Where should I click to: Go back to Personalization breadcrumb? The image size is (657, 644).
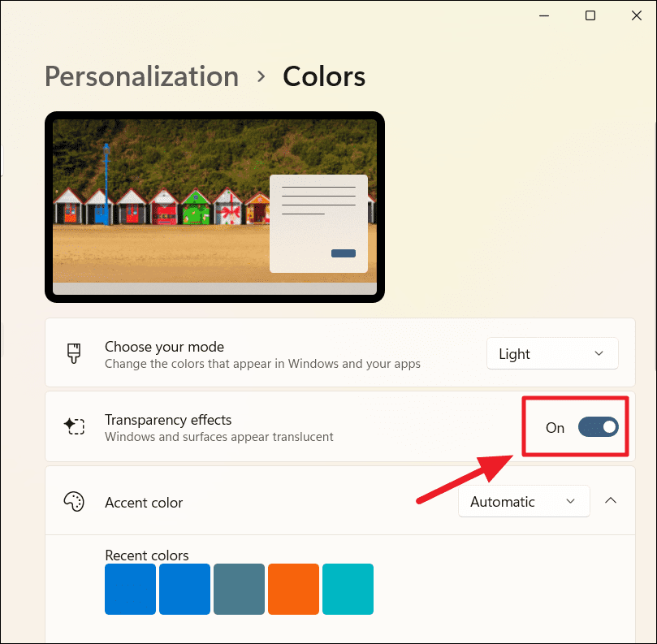pos(141,76)
